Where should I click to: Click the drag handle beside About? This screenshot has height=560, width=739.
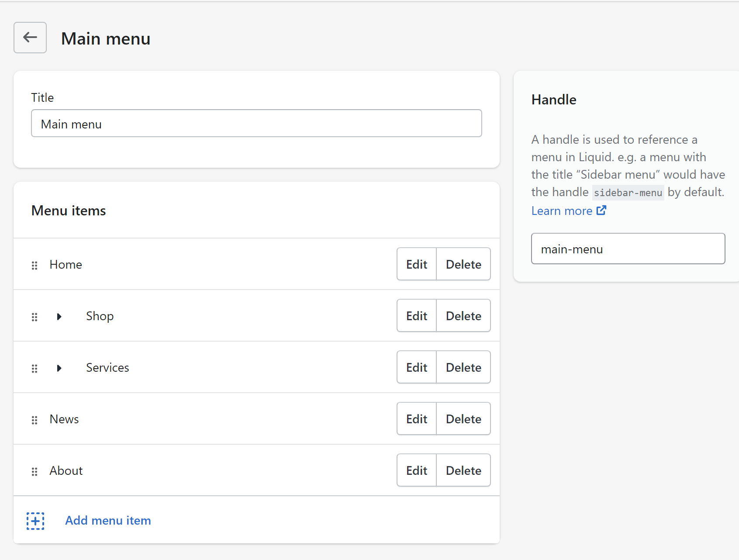[35, 471]
